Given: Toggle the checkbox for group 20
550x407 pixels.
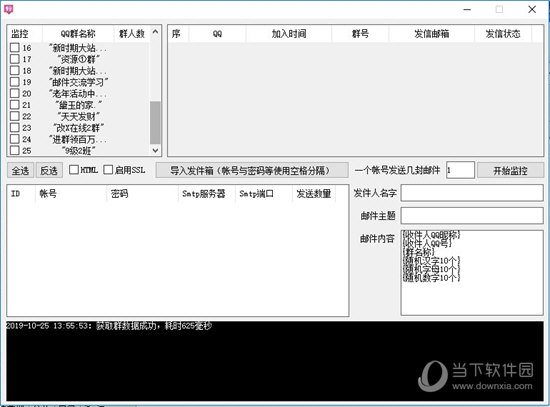Looking at the screenshot, I should point(14,93).
